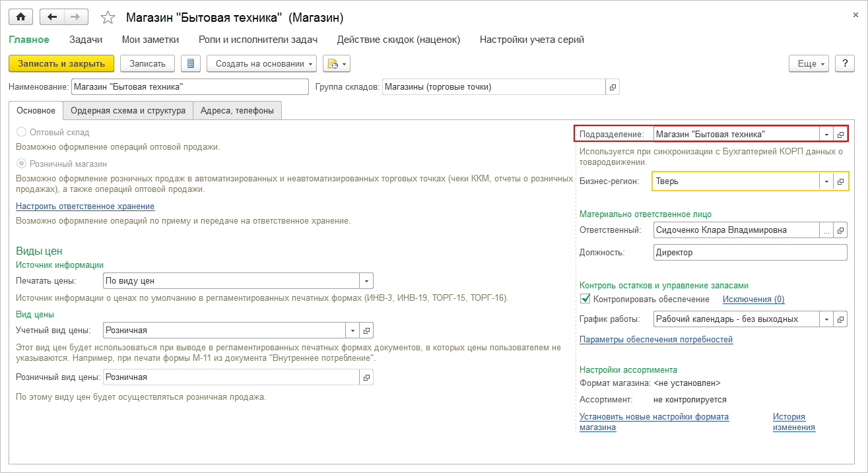Expand the График работы dropdown arrow

[x=826, y=319]
